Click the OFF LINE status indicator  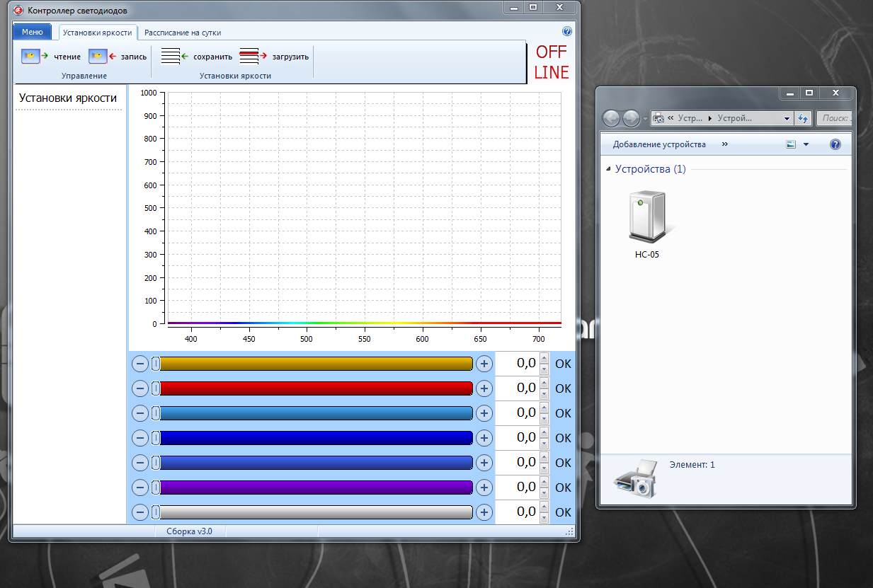point(552,62)
